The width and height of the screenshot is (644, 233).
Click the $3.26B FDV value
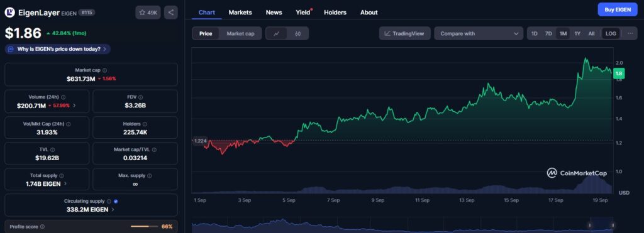(136, 106)
